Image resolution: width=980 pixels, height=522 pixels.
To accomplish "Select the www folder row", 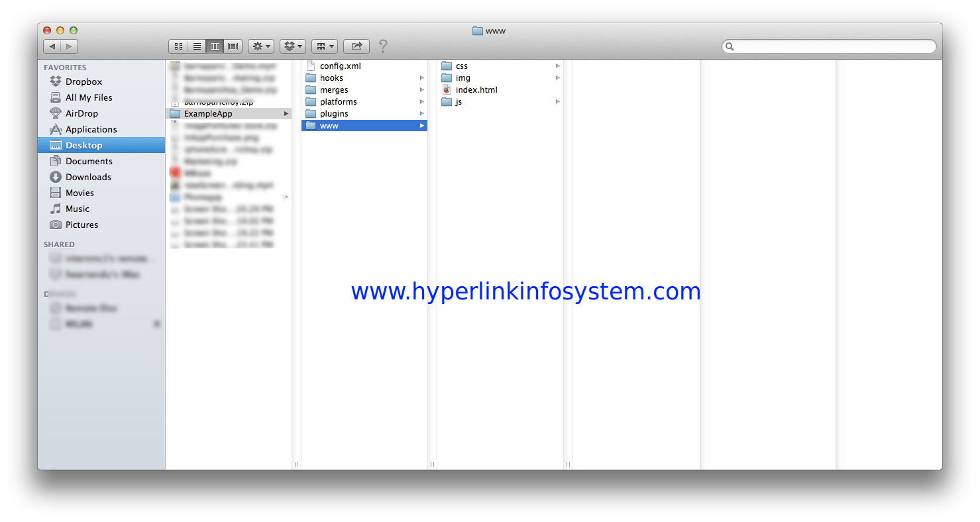I will pos(364,126).
